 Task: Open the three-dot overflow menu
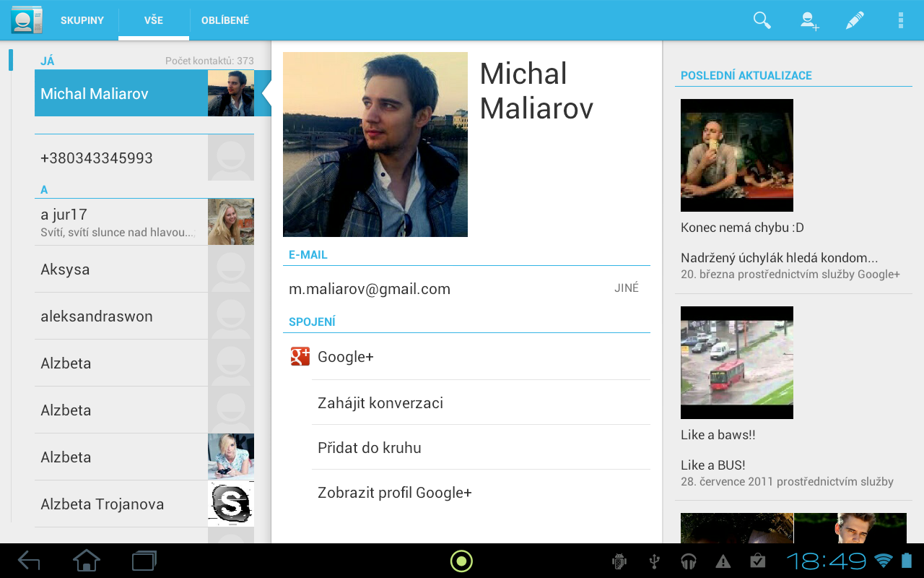point(900,20)
